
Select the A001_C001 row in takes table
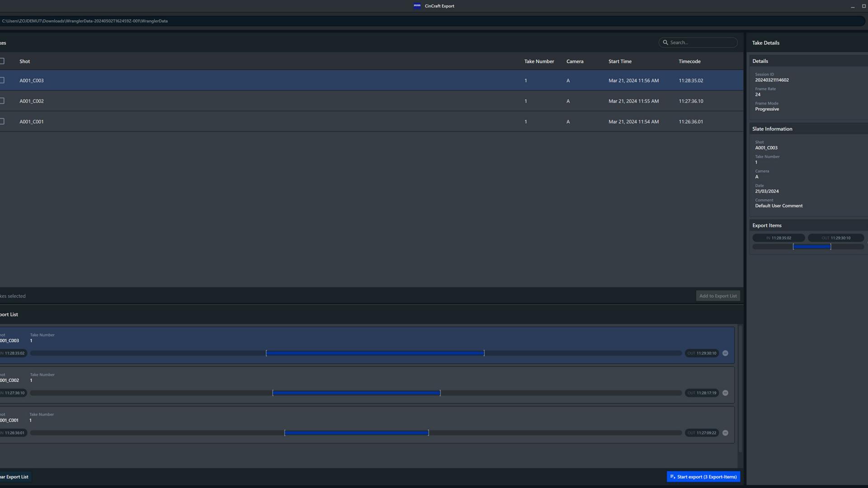coord(372,122)
